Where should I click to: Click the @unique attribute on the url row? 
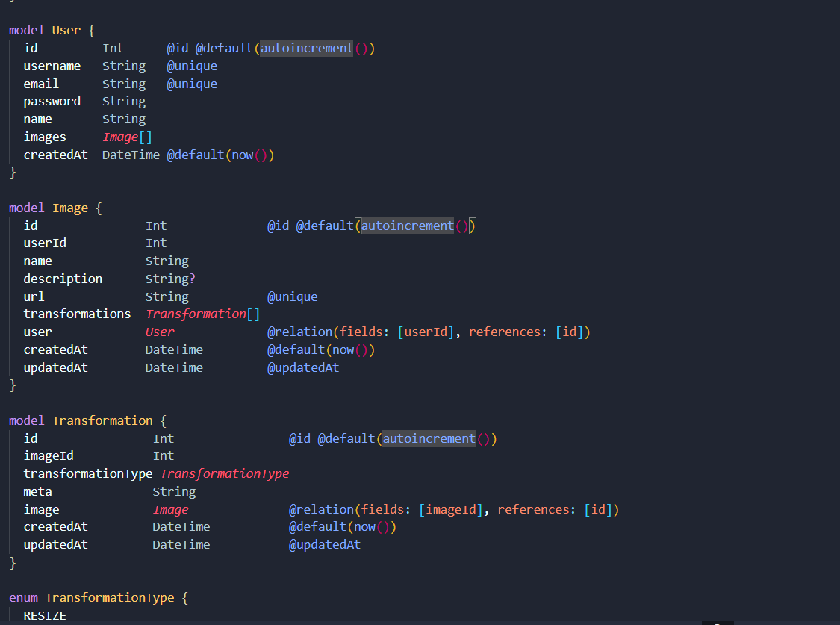pyautogui.click(x=293, y=296)
